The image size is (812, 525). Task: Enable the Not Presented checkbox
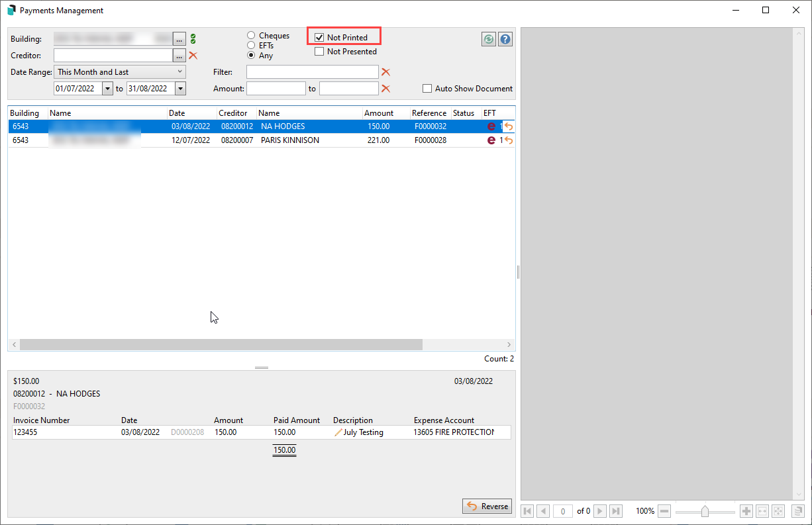320,51
